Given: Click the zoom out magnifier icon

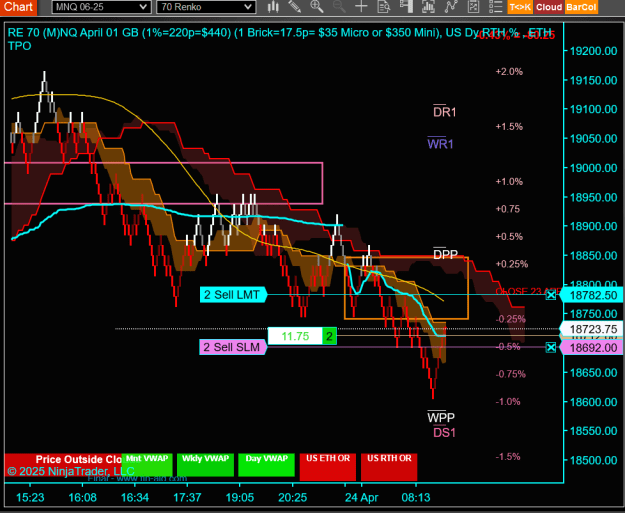Looking at the screenshot, I should coord(339,7).
